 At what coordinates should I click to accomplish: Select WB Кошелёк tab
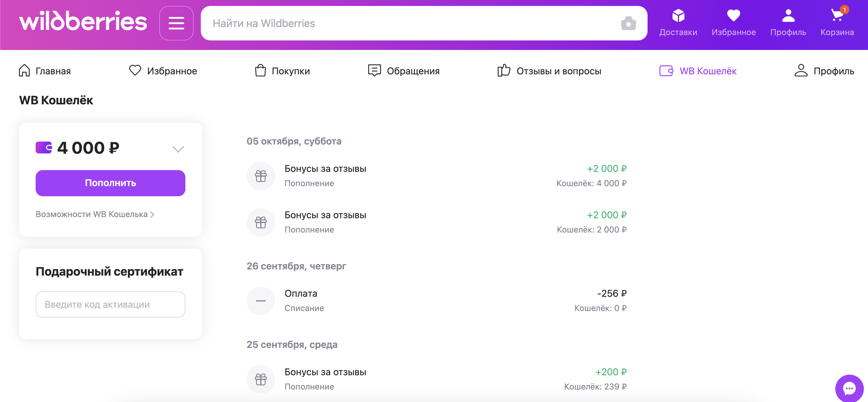698,71
